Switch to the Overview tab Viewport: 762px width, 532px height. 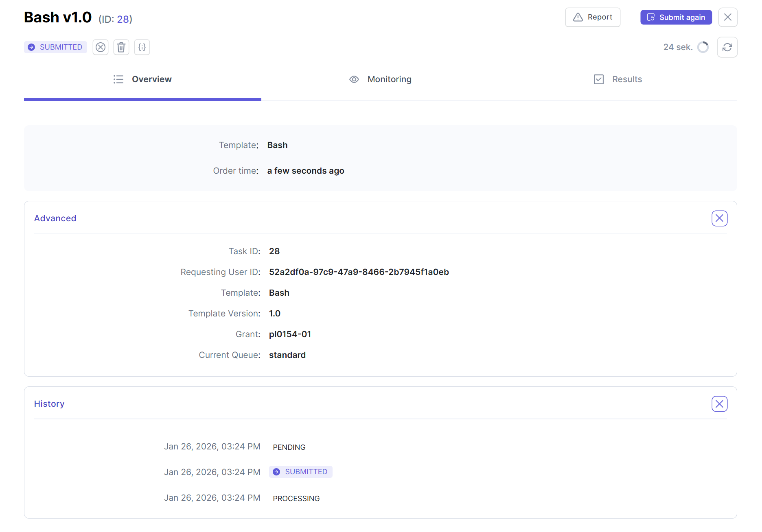[142, 79]
